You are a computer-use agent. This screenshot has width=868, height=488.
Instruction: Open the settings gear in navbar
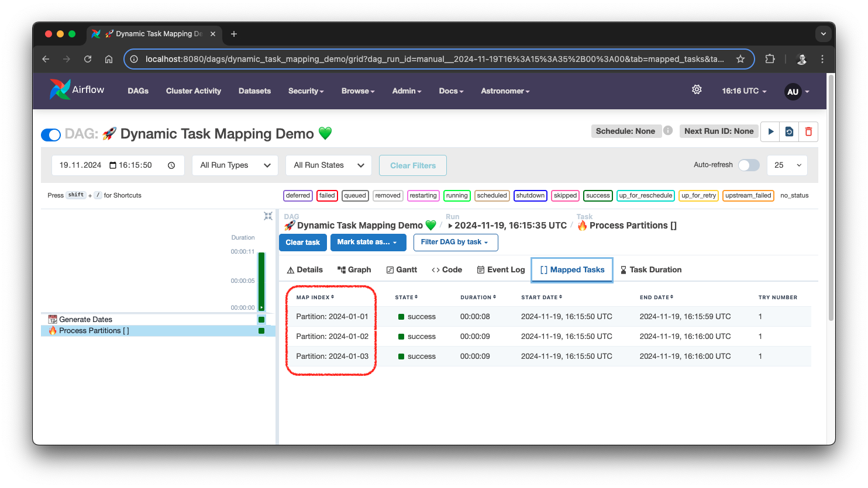coord(697,90)
